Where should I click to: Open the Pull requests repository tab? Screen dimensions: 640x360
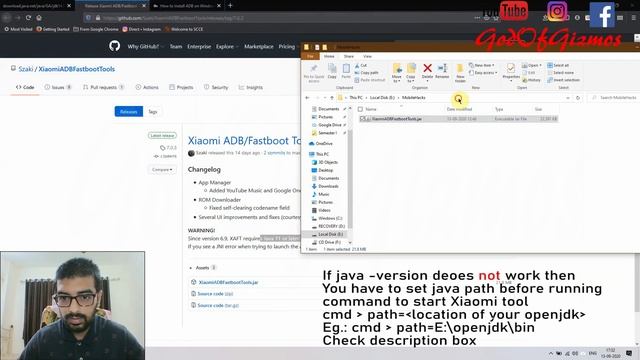[x=103, y=87]
